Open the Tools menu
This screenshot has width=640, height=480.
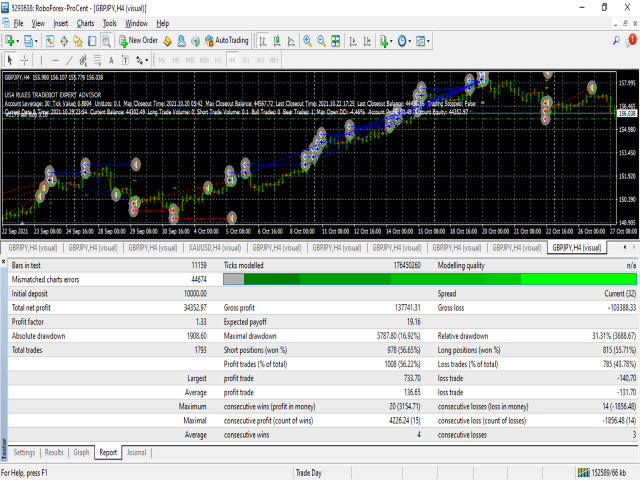coord(109,23)
